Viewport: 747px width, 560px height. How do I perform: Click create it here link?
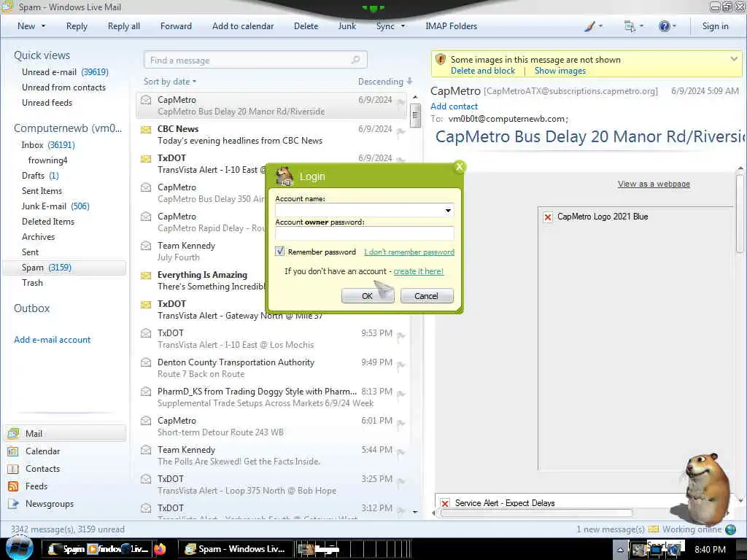coord(418,271)
